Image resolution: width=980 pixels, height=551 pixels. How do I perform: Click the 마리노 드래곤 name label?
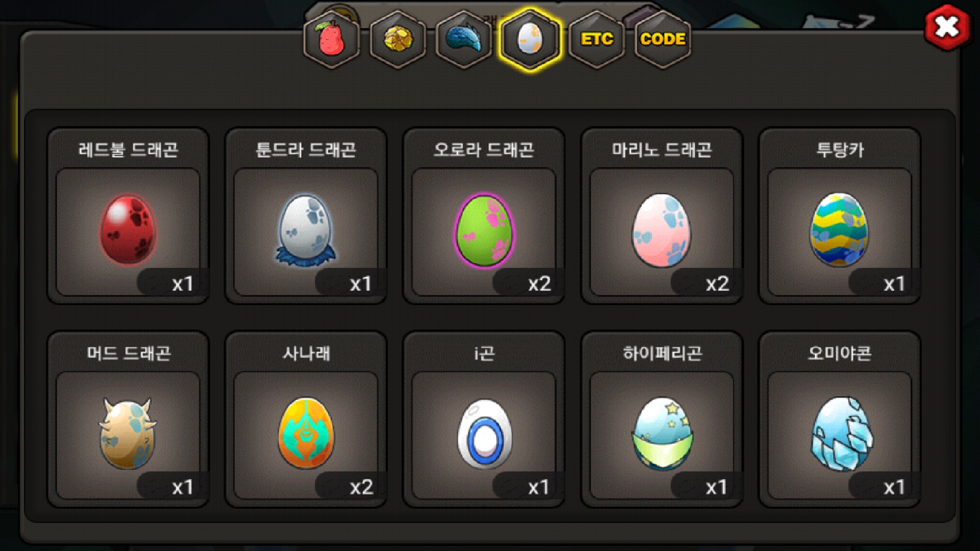661,149
